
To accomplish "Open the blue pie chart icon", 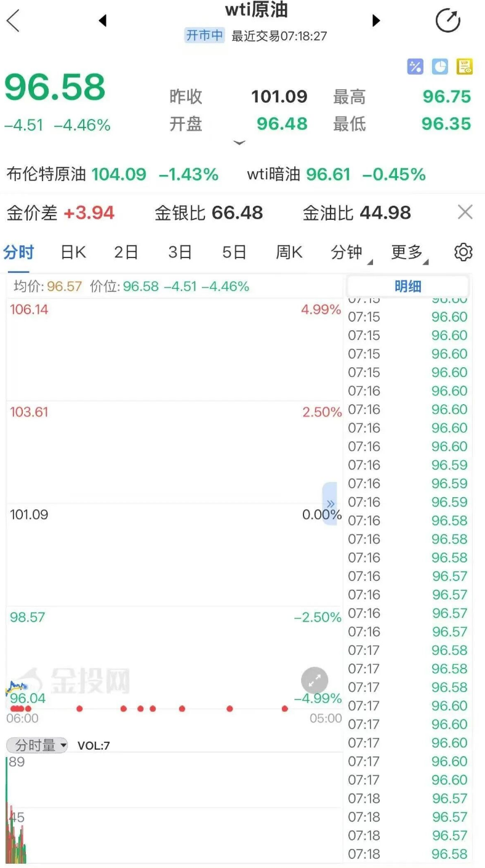I will pyautogui.click(x=439, y=67).
